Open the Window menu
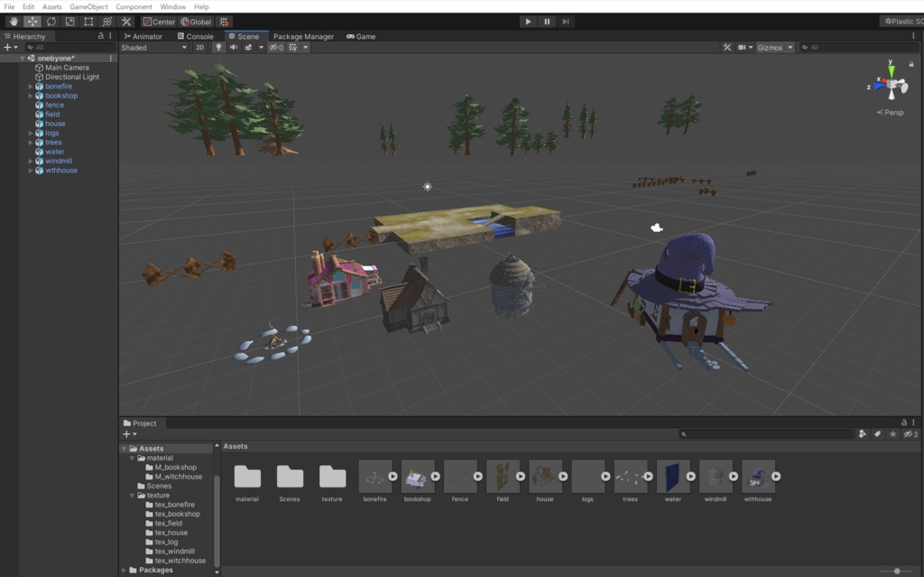 [172, 6]
